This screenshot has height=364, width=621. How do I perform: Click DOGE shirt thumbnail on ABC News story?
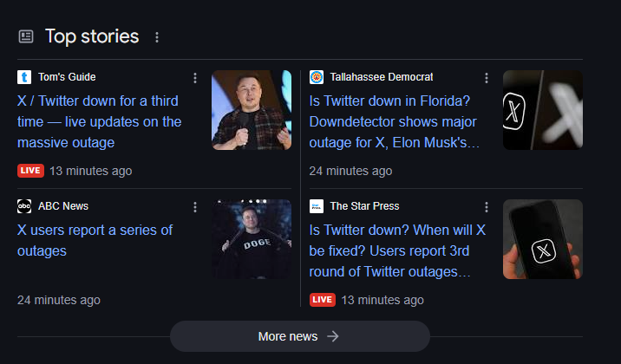[x=252, y=239]
